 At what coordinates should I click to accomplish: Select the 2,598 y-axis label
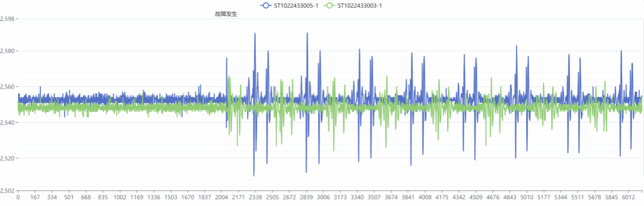(9, 19)
